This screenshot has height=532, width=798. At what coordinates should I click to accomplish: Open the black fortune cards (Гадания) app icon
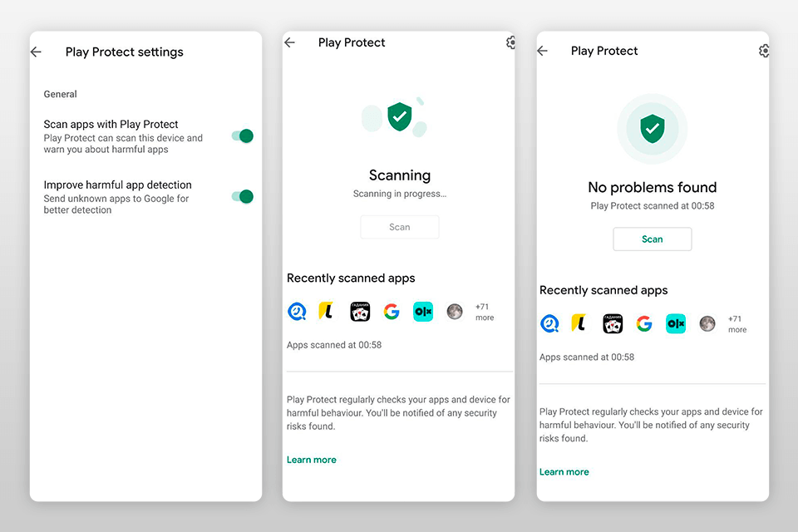tap(361, 311)
